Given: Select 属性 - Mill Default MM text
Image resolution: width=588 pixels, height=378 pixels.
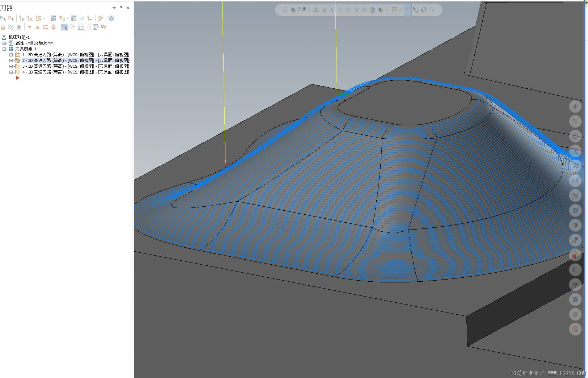Looking at the screenshot, I should 34,43.
